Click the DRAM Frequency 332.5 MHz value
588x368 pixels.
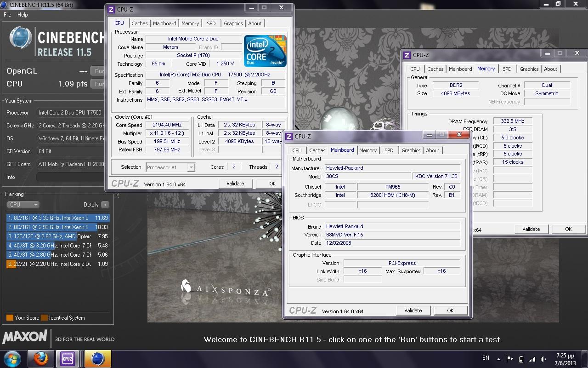coord(513,121)
